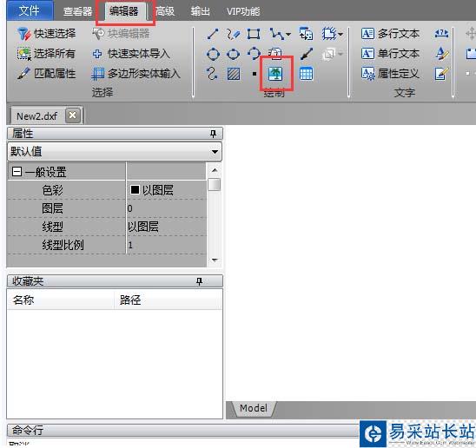Click the Select All icon
The height and width of the screenshot is (448, 476).
pyautogui.click(x=24, y=54)
